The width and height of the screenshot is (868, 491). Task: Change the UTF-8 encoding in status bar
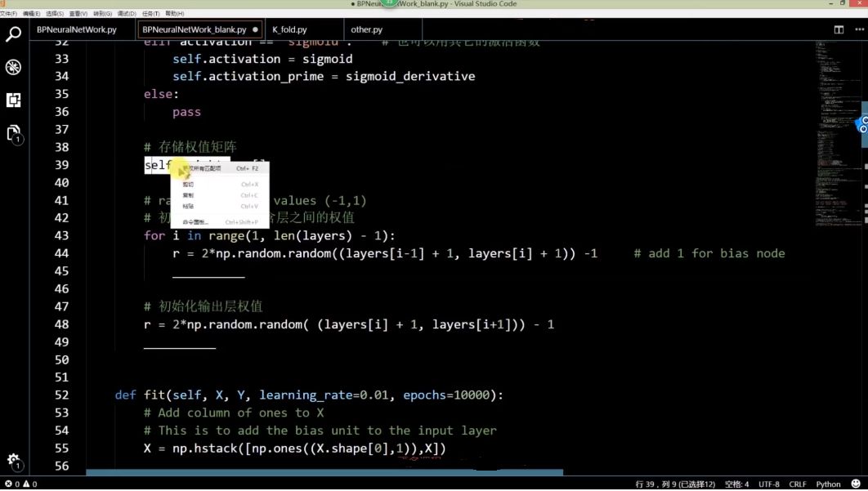point(769,484)
